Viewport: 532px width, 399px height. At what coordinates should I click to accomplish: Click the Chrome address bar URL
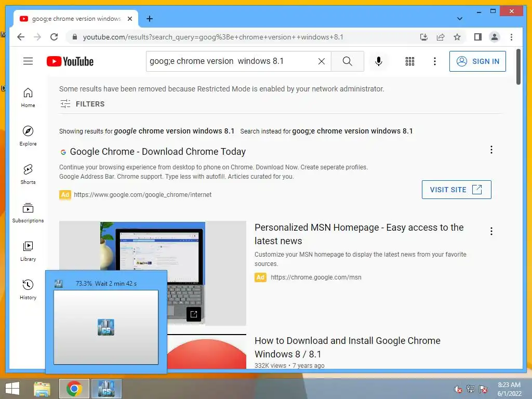coord(213,37)
